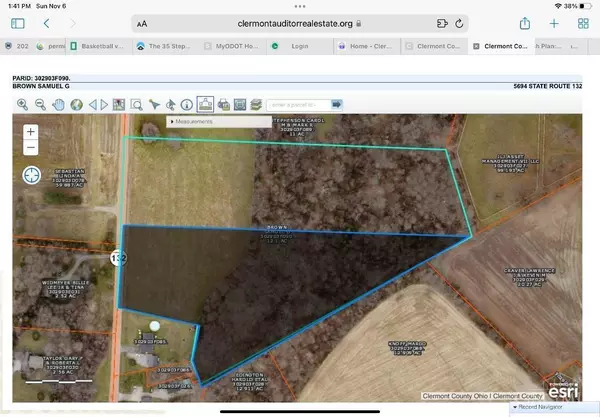Click the full extent globe icon

[76, 104]
